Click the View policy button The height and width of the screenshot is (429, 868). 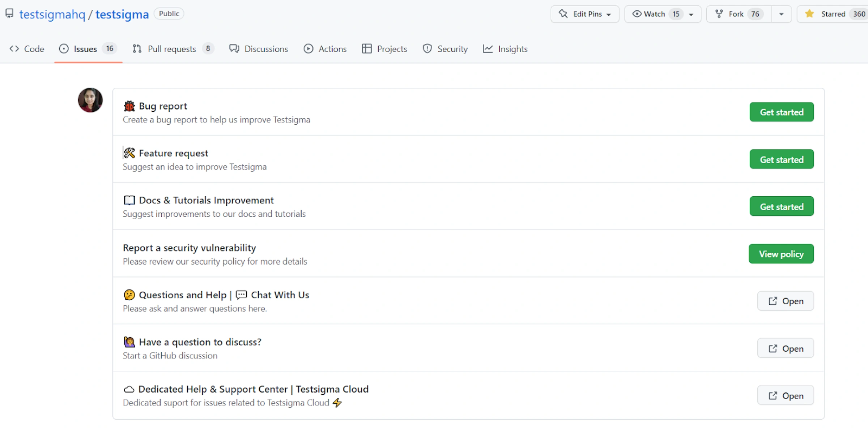point(781,254)
